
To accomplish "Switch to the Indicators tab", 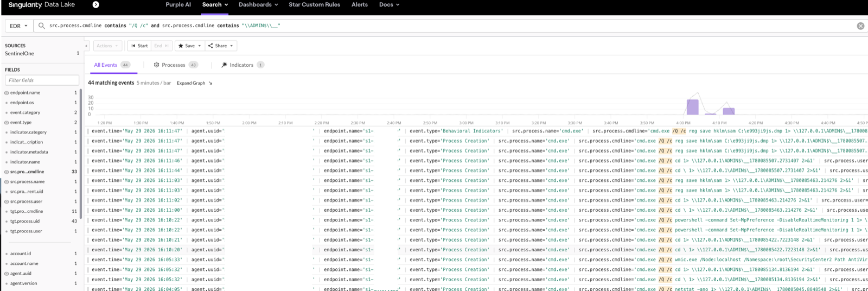I will pyautogui.click(x=242, y=65).
